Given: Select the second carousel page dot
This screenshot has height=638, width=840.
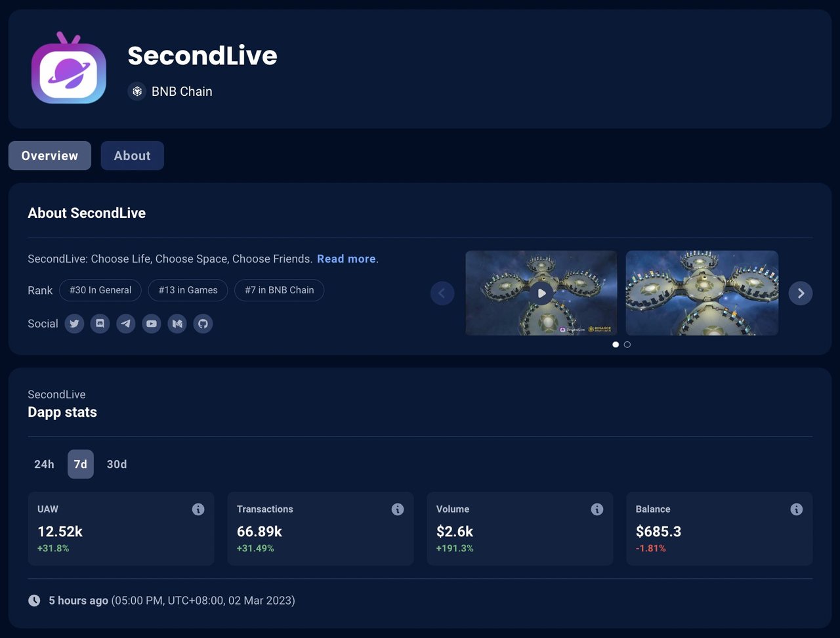Looking at the screenshot, I should (x=627, y=345).
